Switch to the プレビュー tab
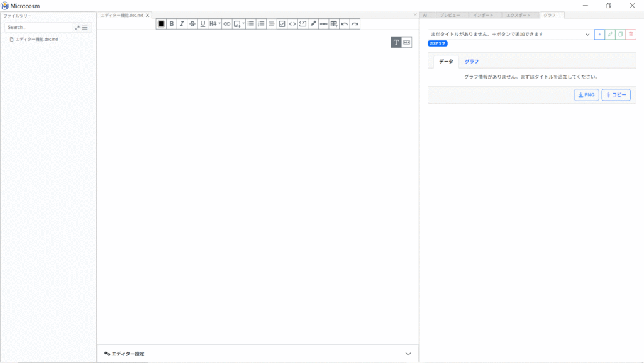The image size is (644, 363). pyautogui.click(x=450, y=14)
